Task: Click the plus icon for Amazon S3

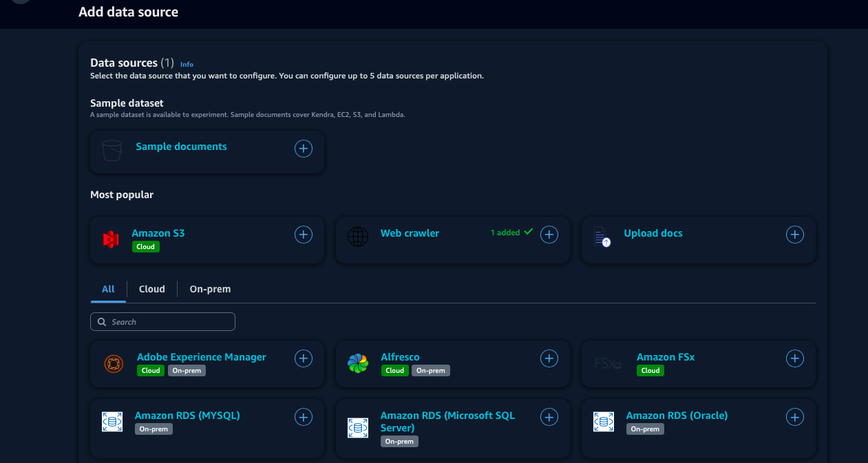Action: (x=304, y=235)
